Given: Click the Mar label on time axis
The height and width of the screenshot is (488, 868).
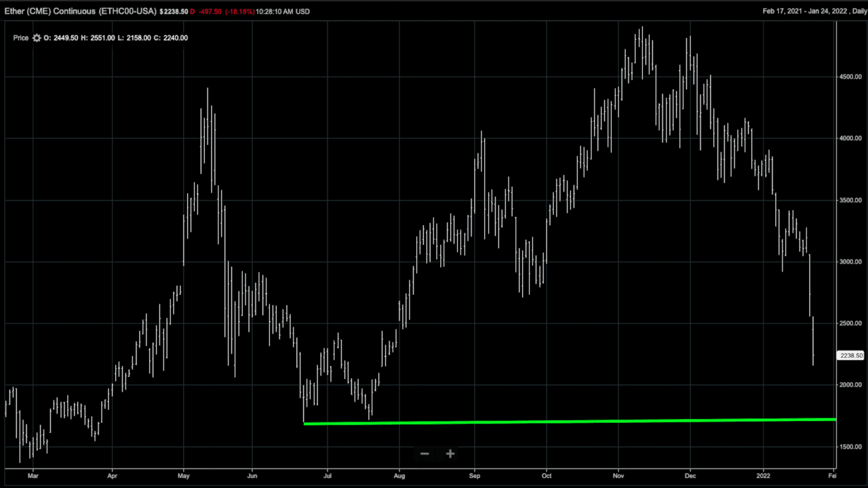Looking at the screenshot, I should click(x=33, y=476).
